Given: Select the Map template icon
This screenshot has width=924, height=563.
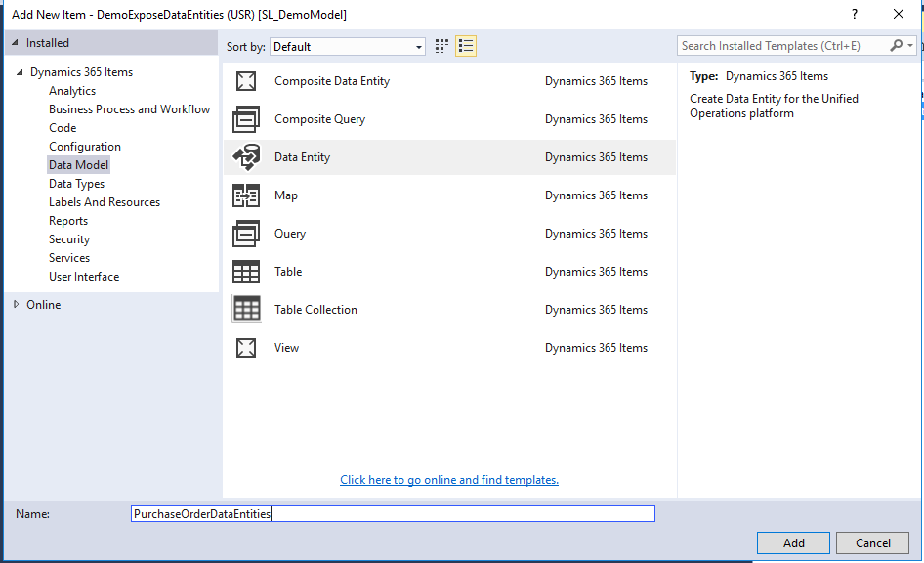Looking at the screenshot, I should (x=246, y=195).
